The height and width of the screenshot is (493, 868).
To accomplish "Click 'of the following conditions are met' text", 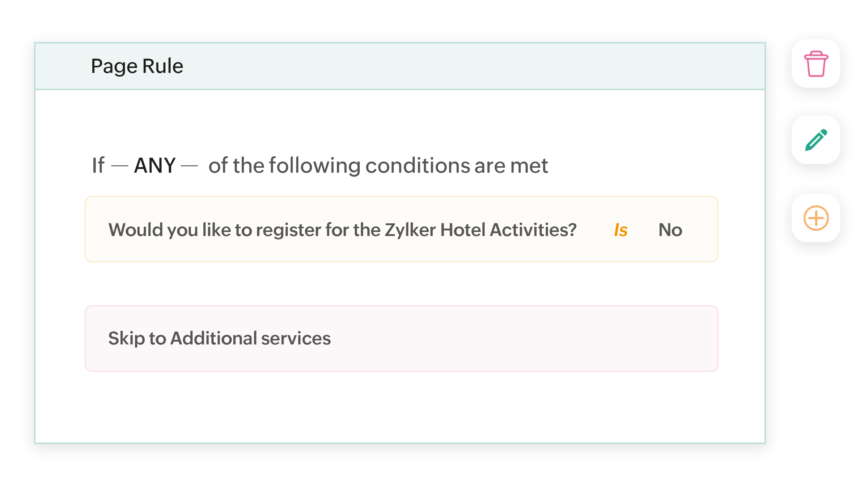I will tap(378, 166).
